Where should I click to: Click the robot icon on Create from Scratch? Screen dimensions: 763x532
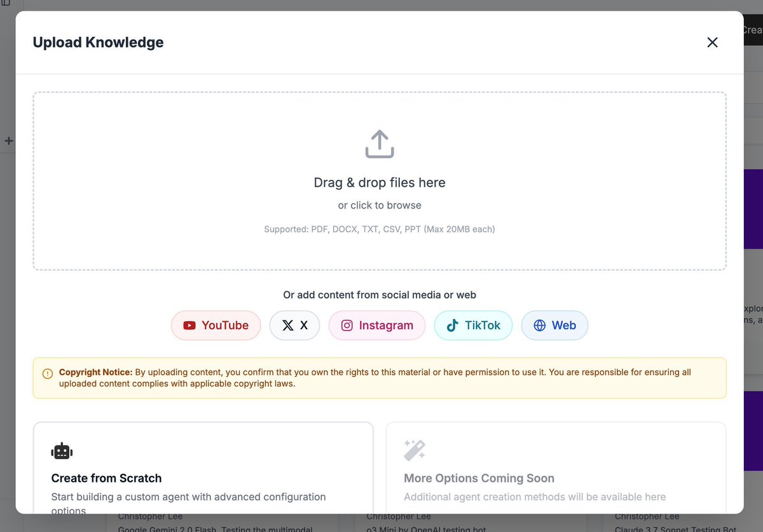[x=62, y=451]
